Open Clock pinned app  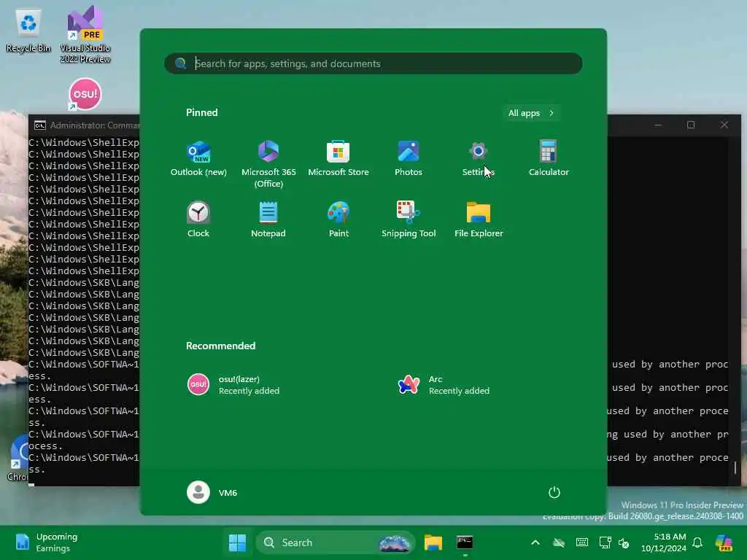(198, 220)
